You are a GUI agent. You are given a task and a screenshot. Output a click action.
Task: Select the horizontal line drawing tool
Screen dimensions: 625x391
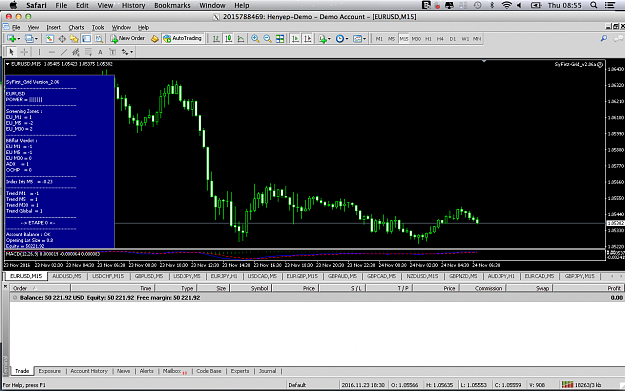[51, 52]
